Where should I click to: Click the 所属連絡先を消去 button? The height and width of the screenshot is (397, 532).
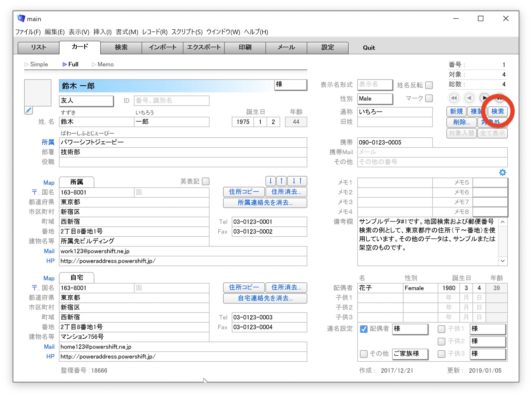tap(265, 203)
